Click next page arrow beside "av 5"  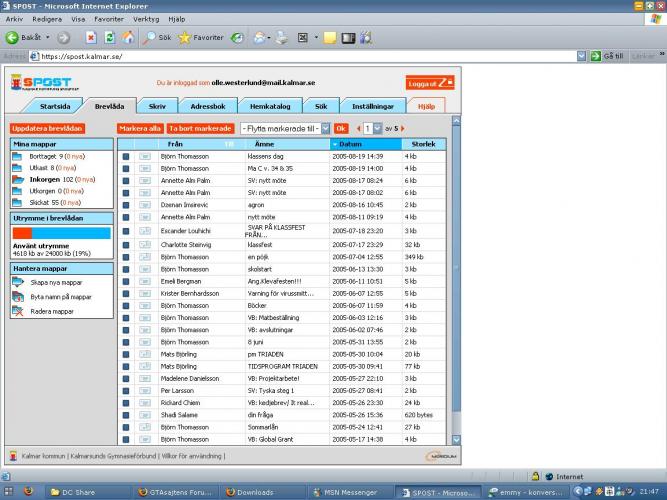[401, 129]
